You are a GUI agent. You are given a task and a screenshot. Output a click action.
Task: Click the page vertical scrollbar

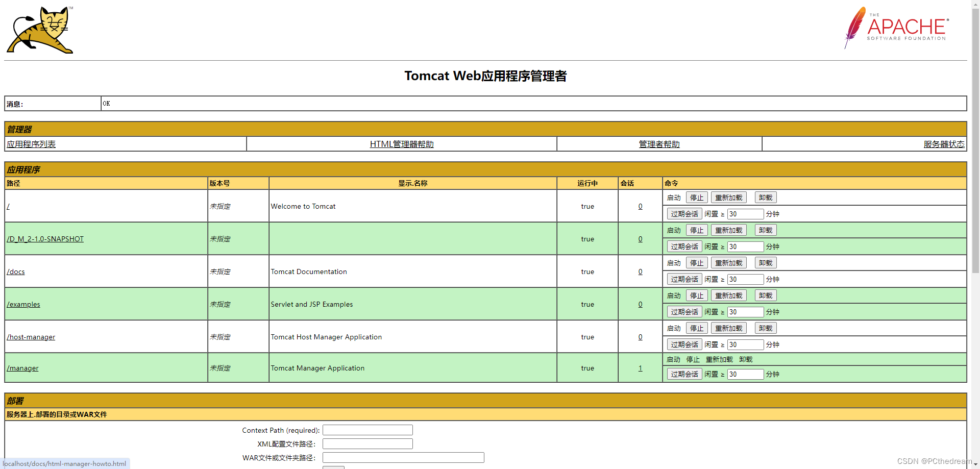[x=975, y=140]
